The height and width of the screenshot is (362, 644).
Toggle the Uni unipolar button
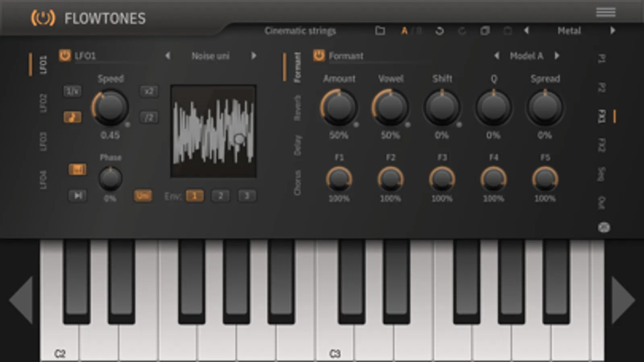[143, 196]
